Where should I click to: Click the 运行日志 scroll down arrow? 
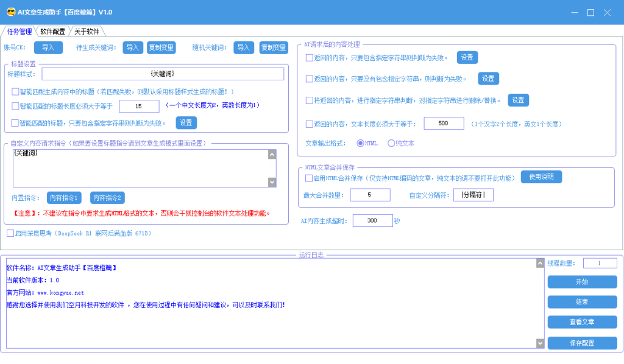[x=540, y=343]
